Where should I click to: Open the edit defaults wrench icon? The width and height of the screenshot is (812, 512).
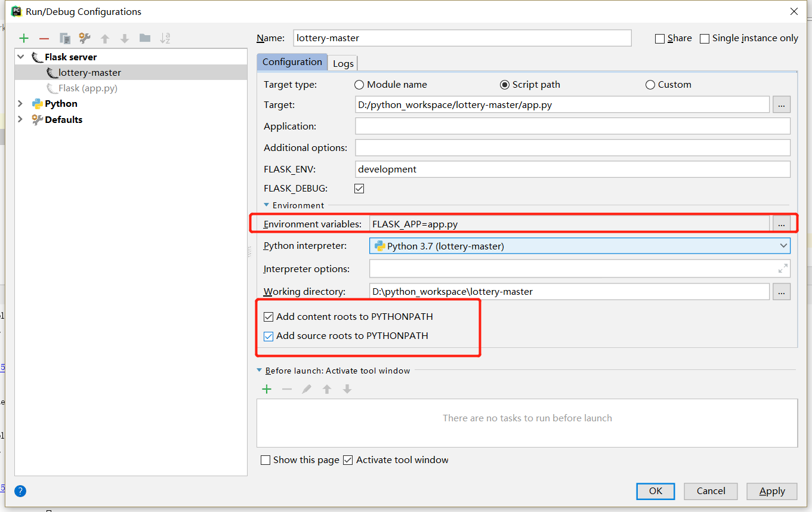[85, 39]
